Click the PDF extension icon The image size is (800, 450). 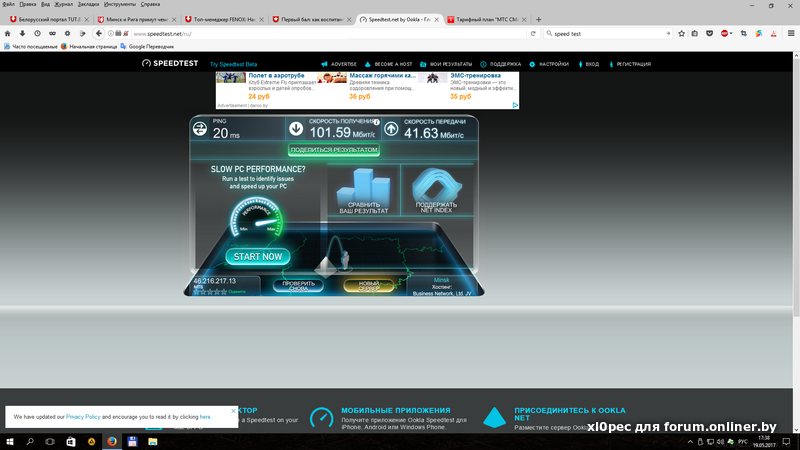tap(773, 34)
